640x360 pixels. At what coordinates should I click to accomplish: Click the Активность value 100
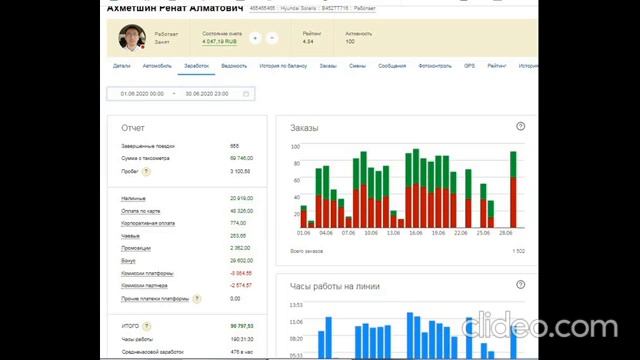[x=350, y=42]
